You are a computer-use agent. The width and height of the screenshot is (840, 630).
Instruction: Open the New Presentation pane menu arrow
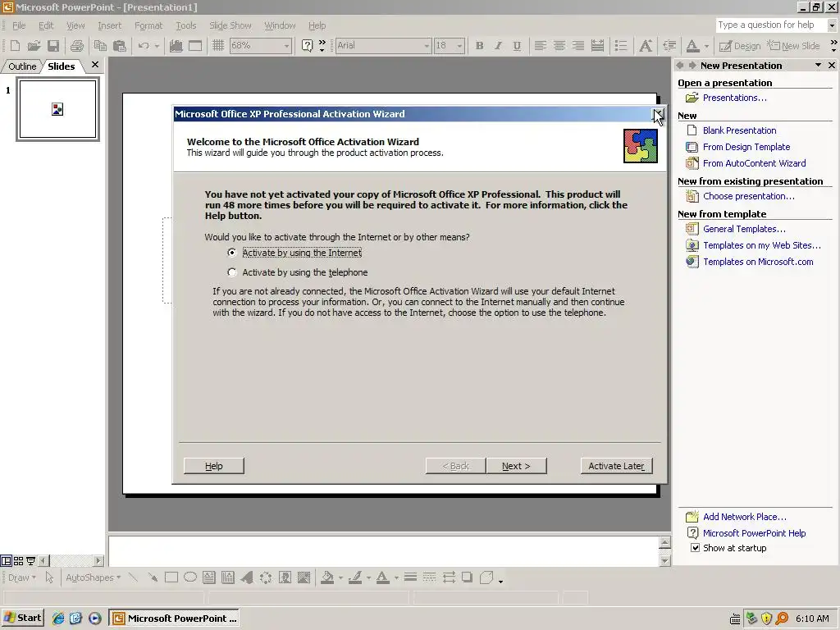[x=818, y=66]
